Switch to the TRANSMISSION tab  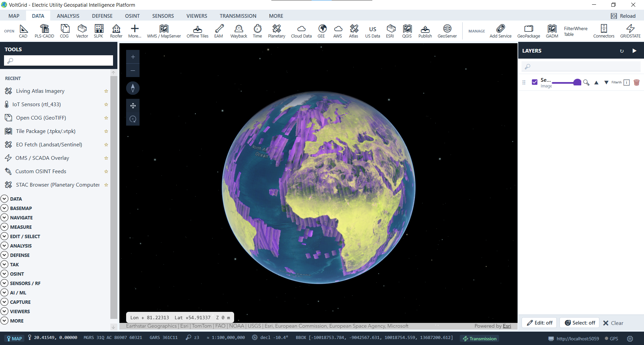coord(238,16)
